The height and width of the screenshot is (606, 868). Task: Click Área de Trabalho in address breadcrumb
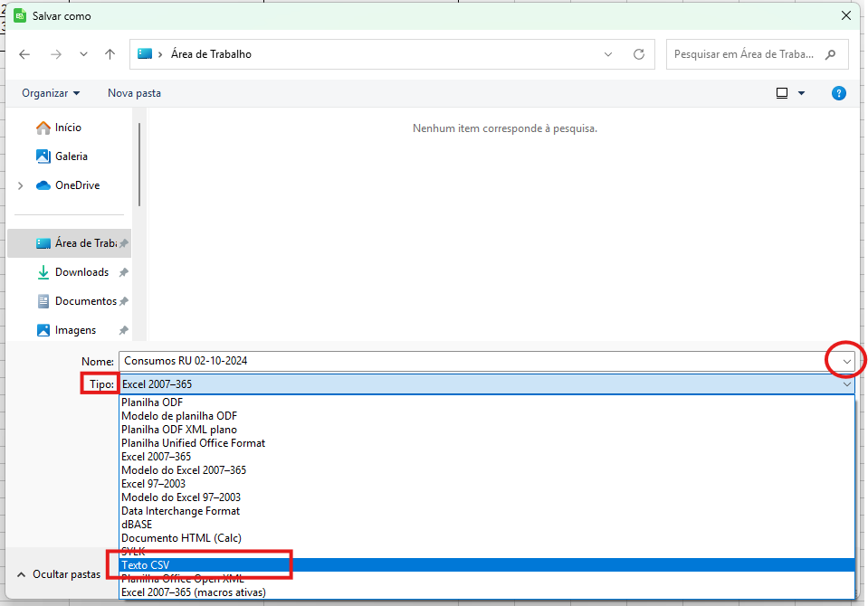211,54
